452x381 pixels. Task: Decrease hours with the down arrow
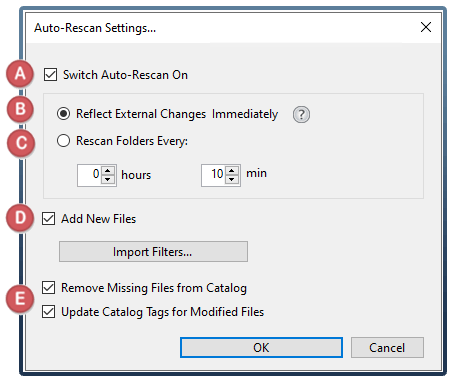(108, 179)
